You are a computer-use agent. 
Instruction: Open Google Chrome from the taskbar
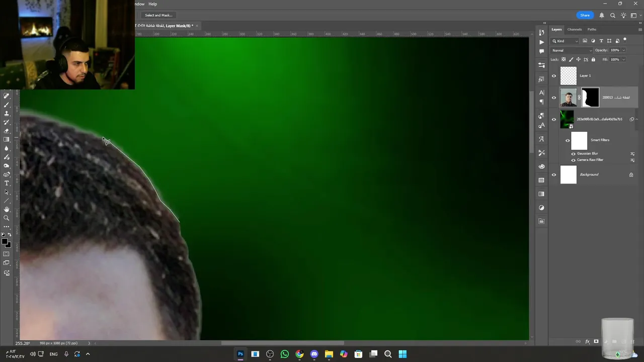[x=299, y=354]
